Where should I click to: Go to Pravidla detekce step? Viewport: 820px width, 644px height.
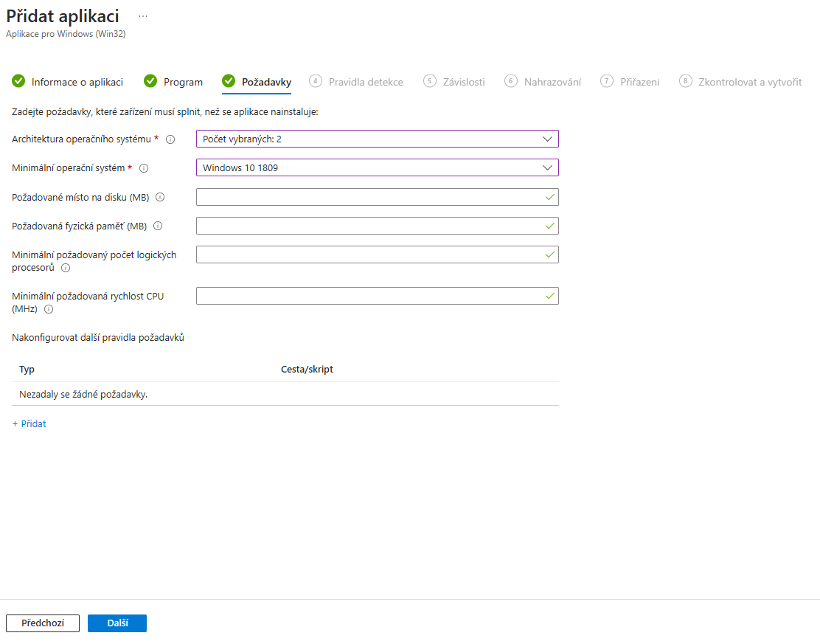356,82
